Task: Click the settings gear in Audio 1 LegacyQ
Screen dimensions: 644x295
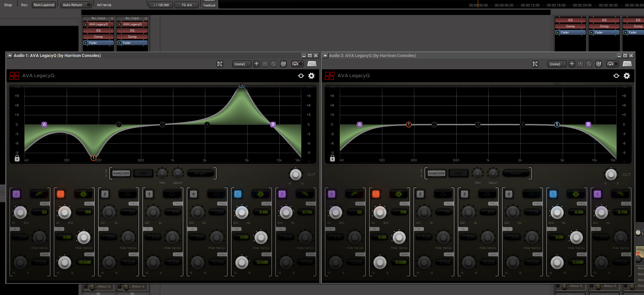Action: (x=311, y=76)
